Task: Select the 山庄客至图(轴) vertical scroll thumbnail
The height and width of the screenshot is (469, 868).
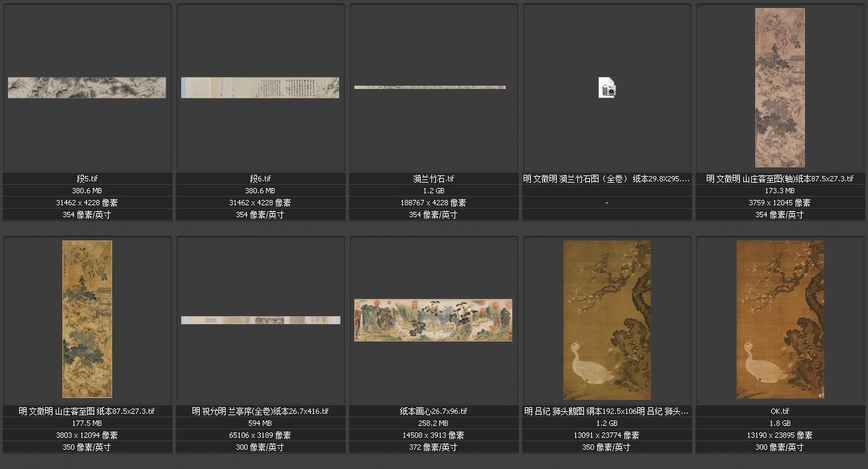Action: click(x=780, y=88)
